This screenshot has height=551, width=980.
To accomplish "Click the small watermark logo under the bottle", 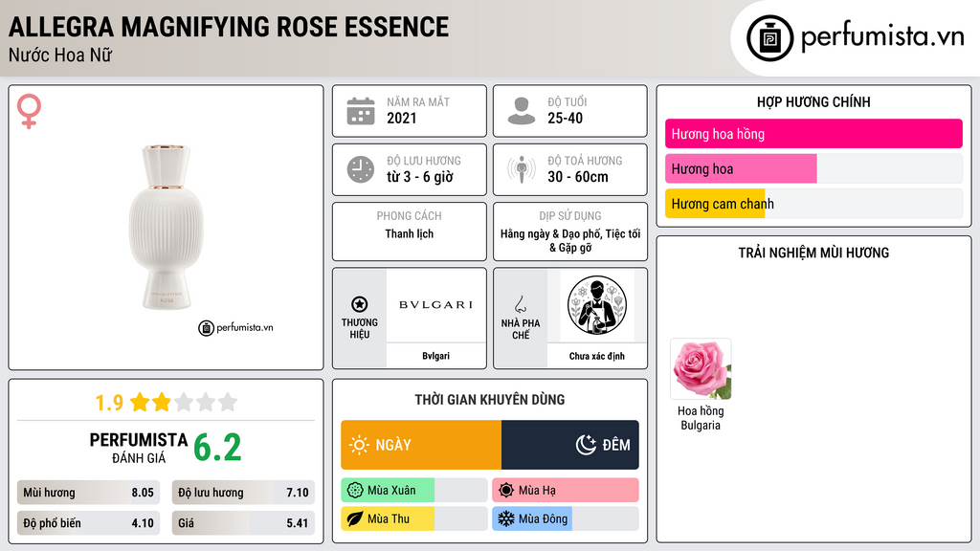I will point(235,327).
